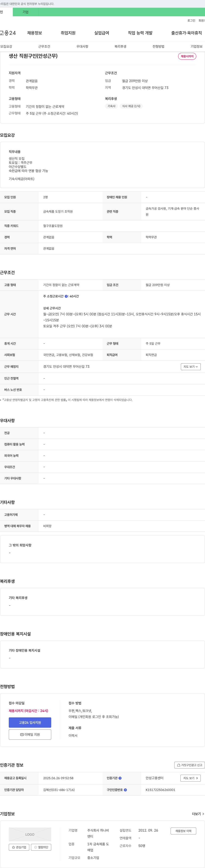Open the 실업급여 main menu
This screenshot has height=868, width=205.
(102, 33)
